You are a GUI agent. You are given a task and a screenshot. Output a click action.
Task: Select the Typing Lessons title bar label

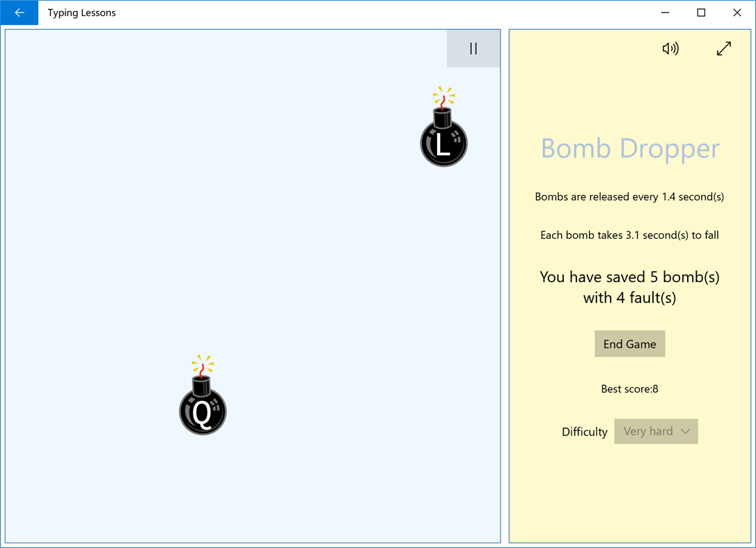pyautogui.click(x=81, y=12)
